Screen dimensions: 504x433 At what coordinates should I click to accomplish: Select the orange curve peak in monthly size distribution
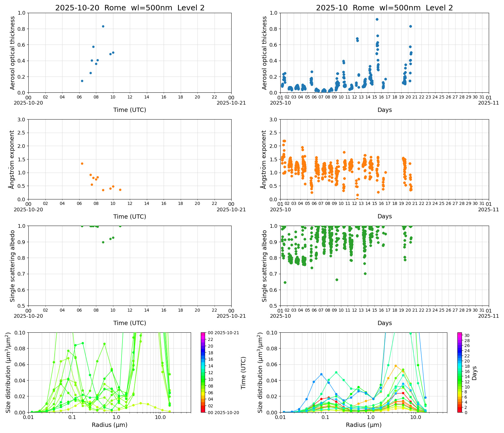[x=396, y=366]
